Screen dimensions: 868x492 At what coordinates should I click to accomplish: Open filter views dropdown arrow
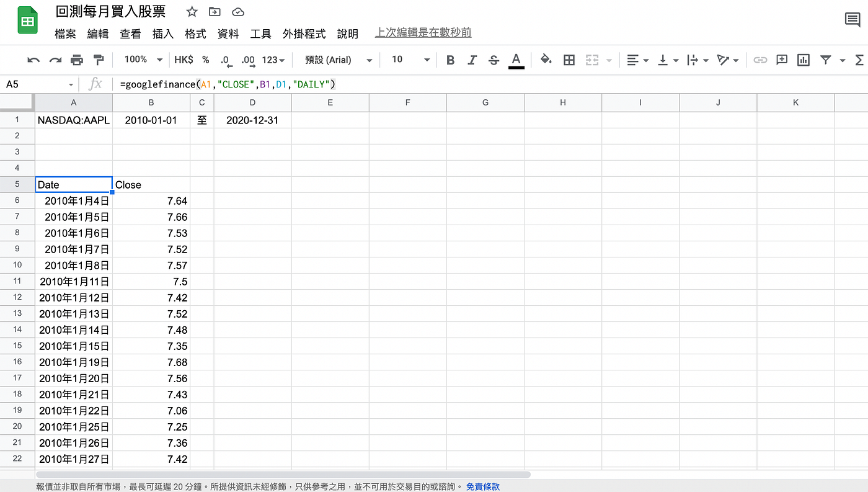[842, 60]
